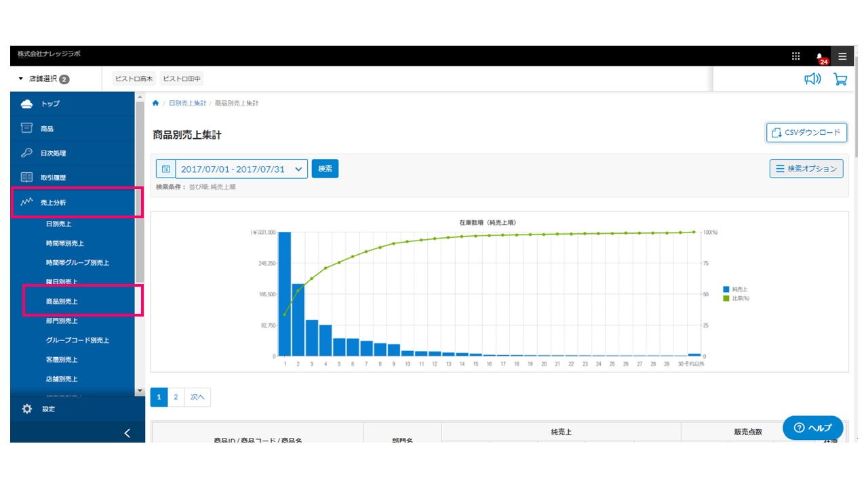
Task: Open the 商品 menu item
Action: [x=73, y=128]
